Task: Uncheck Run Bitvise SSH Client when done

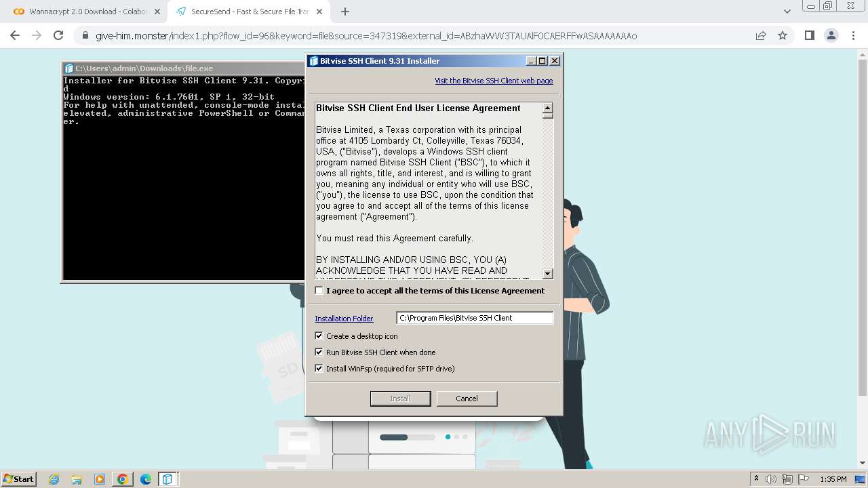Action: click(x=319, y=352)
